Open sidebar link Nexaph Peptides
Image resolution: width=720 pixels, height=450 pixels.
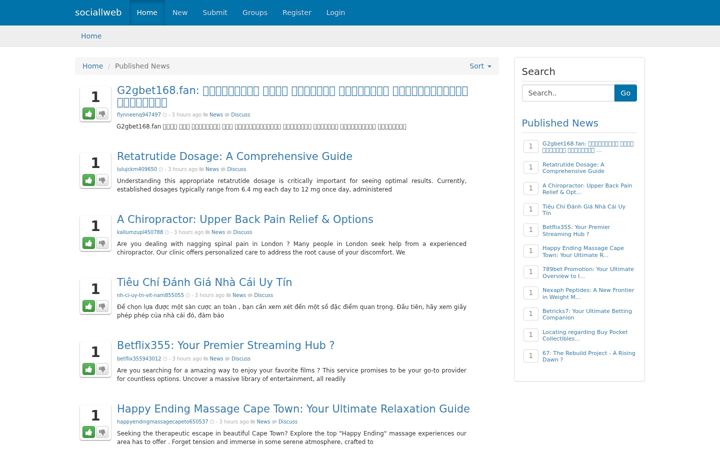pyautogui.click(x=588, y=293)
